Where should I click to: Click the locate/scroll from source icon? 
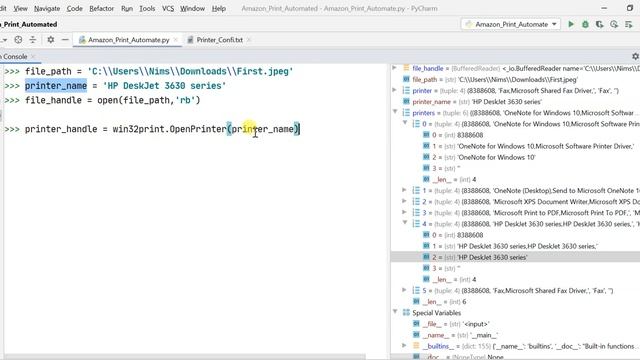point(18,40)
